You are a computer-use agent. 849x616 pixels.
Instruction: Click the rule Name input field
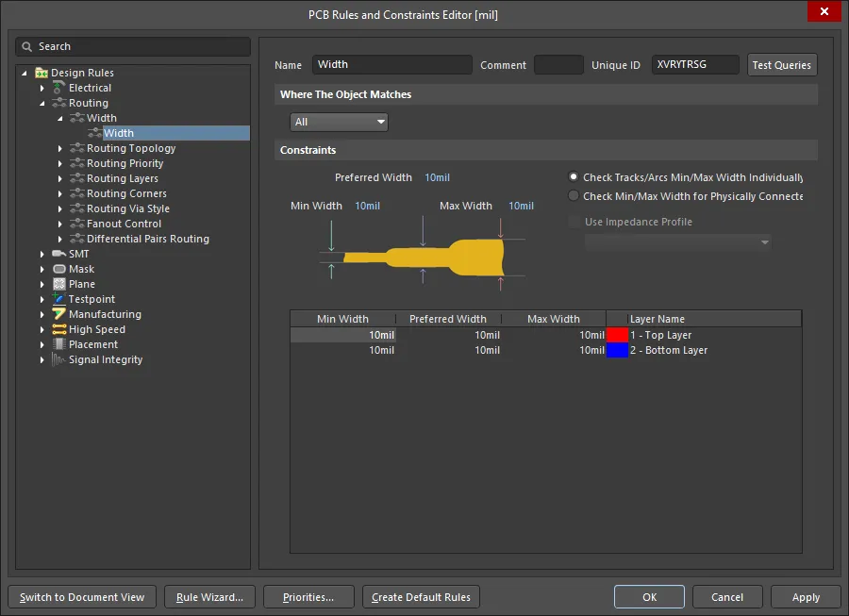(392, 64)
